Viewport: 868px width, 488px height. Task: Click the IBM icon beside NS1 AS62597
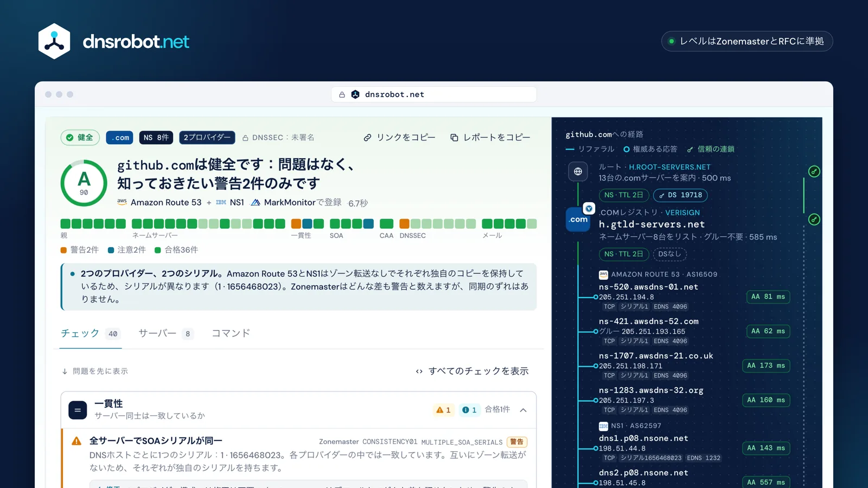[x=603, y=426]
